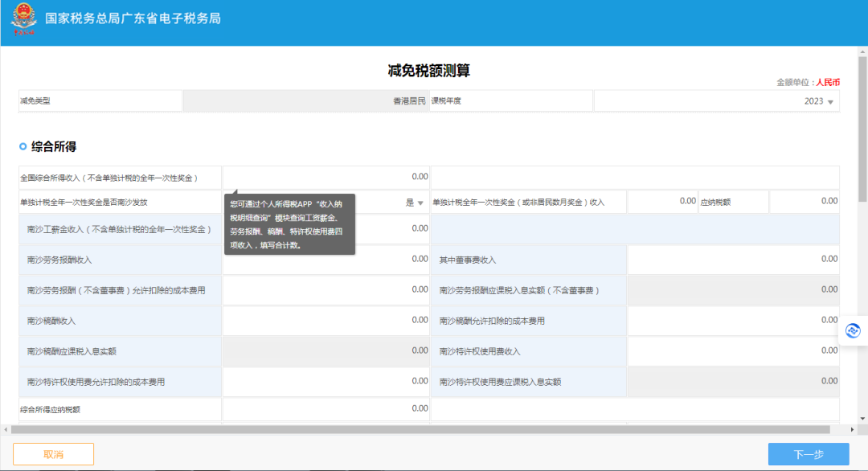The height and width of the screenshot is (471, 868).
Task: Click the down arrow of vertical scrollbar
Action: tap(862, 419)
